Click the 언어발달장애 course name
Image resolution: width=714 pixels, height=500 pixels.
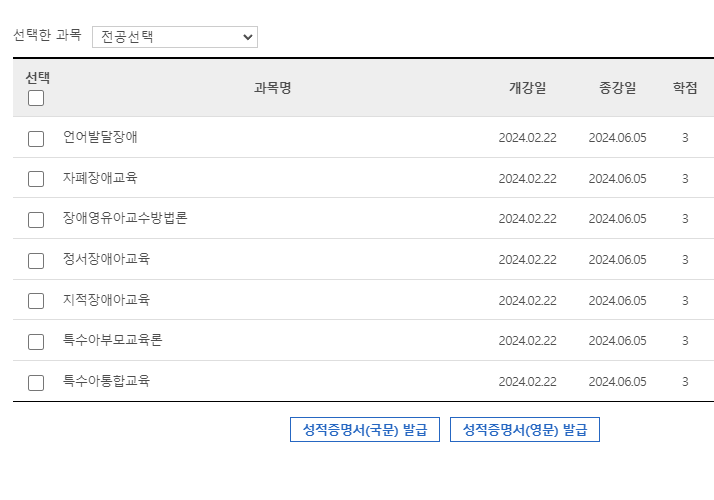100,137
